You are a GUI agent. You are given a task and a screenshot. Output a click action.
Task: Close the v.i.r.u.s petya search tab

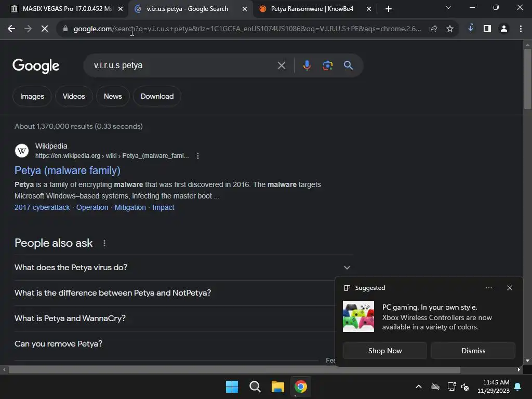point(245,9)
